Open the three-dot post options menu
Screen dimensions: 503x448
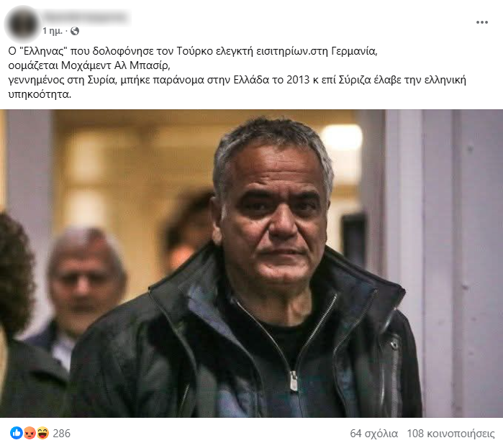click(482, 22)
